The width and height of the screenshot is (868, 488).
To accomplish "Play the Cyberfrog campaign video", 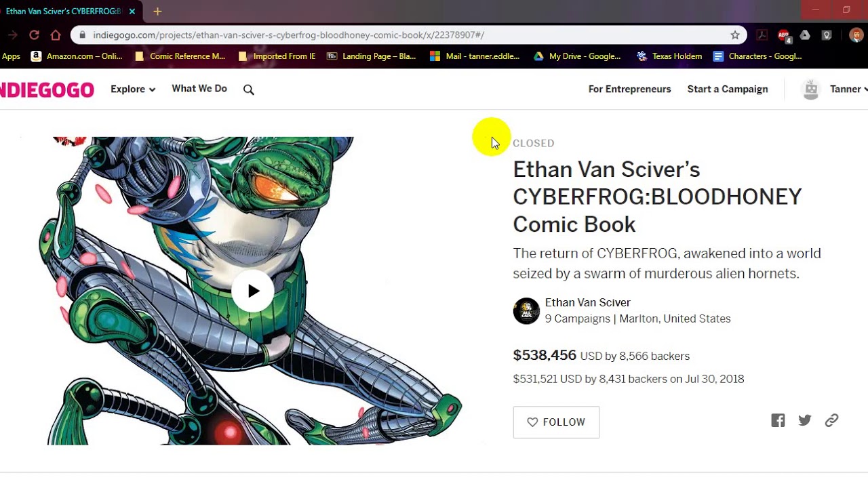I will (x=253, y=291).
